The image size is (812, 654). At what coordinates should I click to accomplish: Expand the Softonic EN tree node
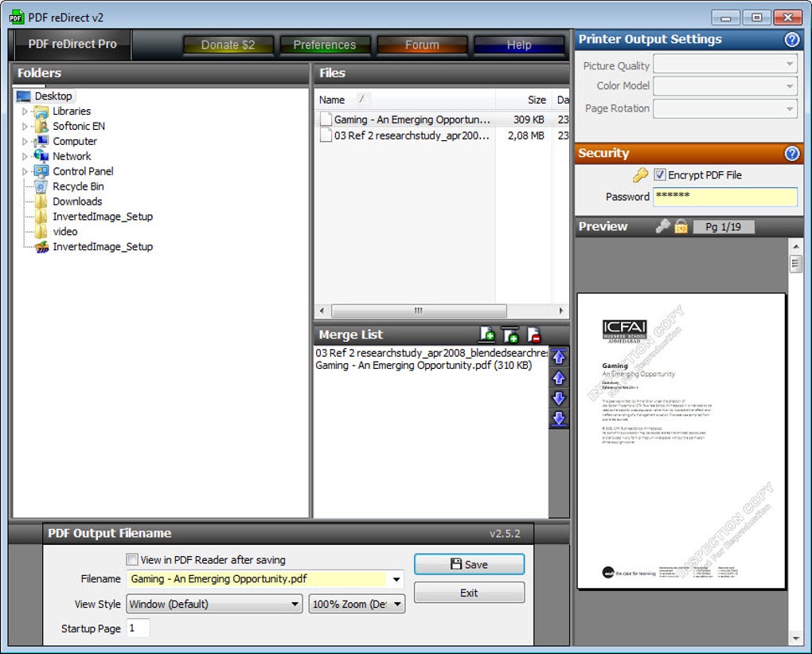(25, 126)
